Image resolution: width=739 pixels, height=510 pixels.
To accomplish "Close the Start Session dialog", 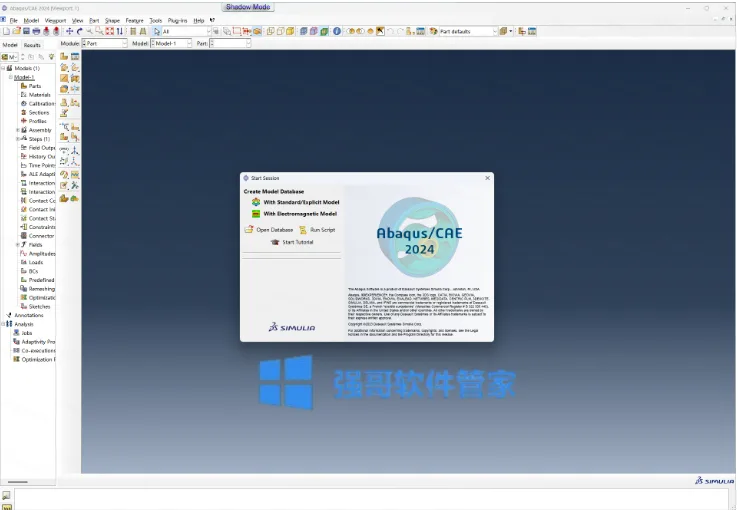I will click(x=487, y=178).
